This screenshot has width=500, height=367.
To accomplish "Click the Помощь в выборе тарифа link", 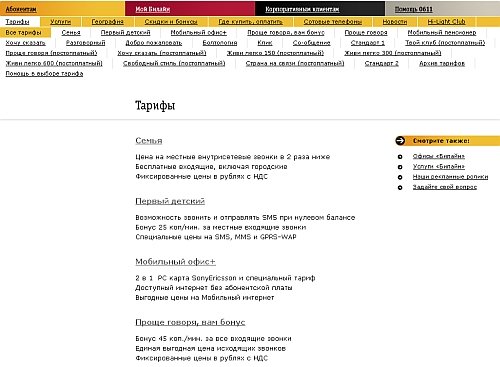I will click(x=44, y=74).
